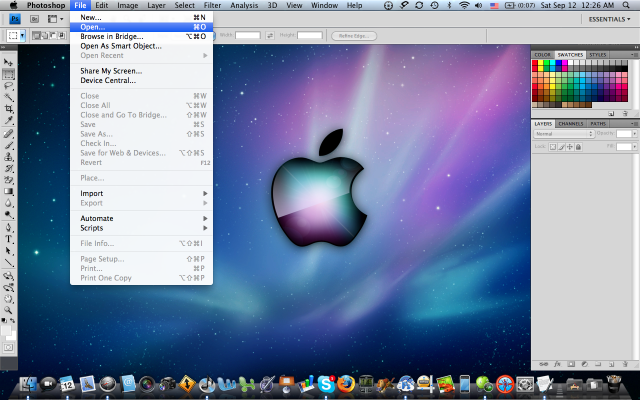This screenshot has width=640, height=400.
Task: Select the Zoom tool in the toolbox
Action: [x=8, y=311]
